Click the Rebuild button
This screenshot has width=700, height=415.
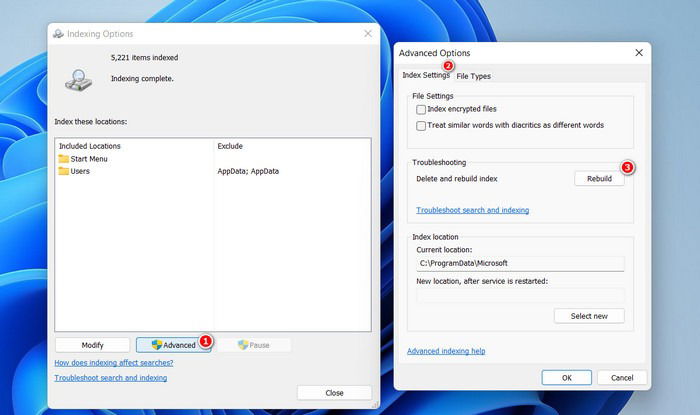(x=599, y=178)
